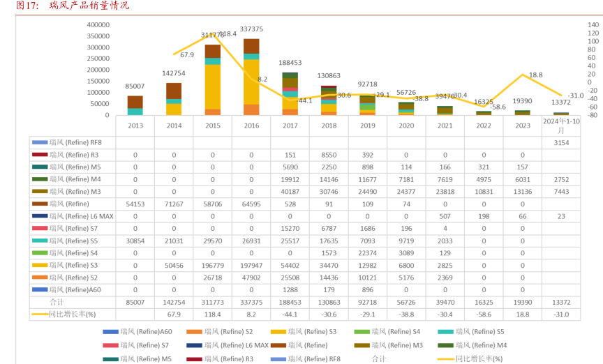Screen dimensions: 603x364
Task: Click the 197947 cell in S3 row
Action: pos(251,266)
